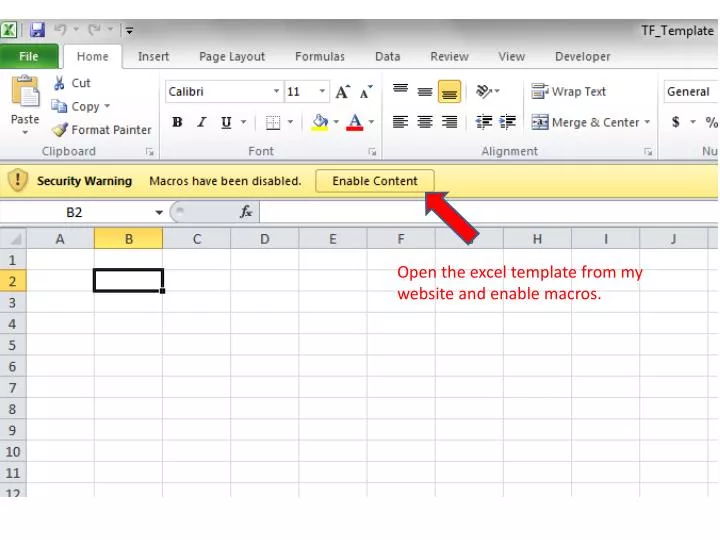Expand the Merge & Center dropdown arrow

click(x=647, y=122)
